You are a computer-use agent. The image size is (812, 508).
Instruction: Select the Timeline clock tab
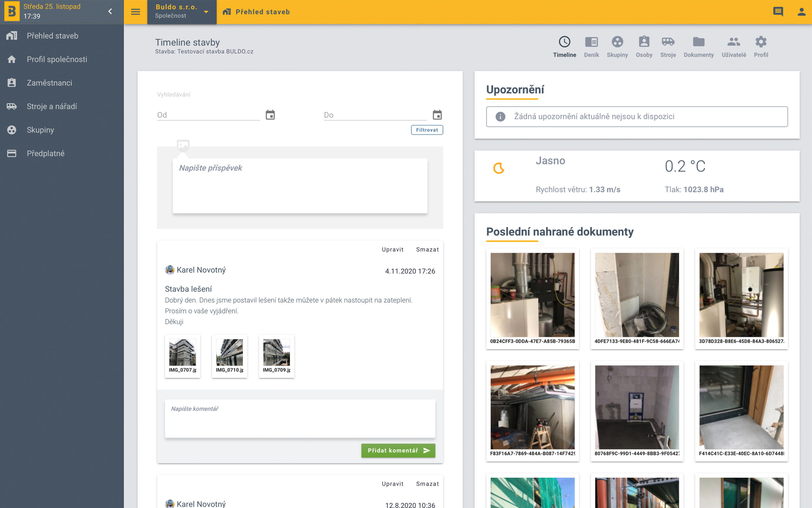tap(564, 47)
